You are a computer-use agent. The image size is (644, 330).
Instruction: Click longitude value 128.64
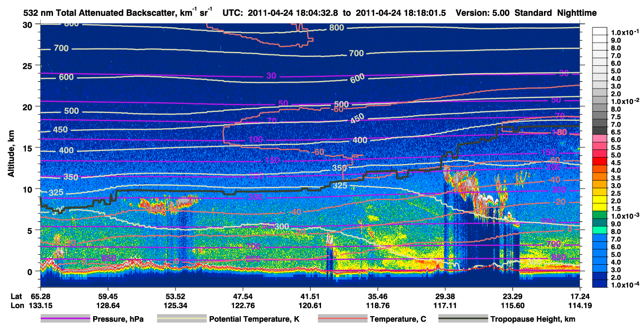coord(107,305)
